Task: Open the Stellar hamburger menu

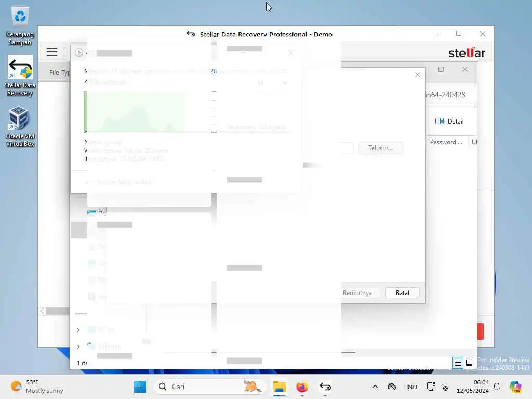Action: tap(52, 52)
